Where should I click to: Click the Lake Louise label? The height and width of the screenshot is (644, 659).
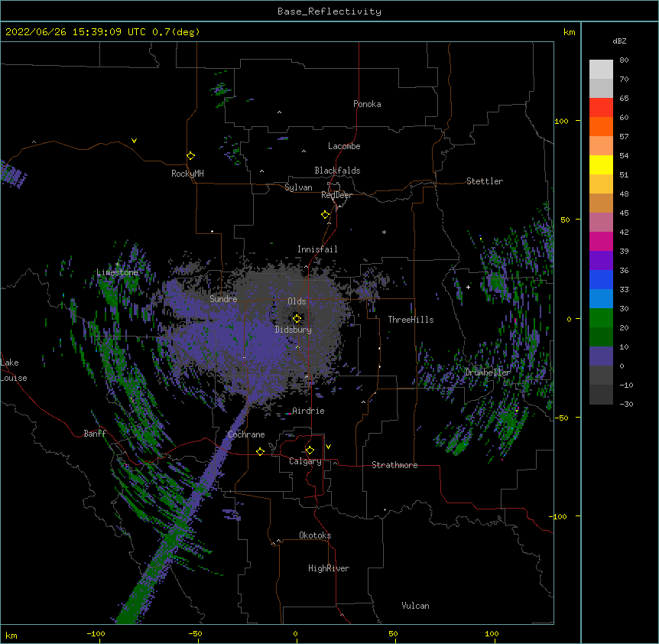pos(14,370)
